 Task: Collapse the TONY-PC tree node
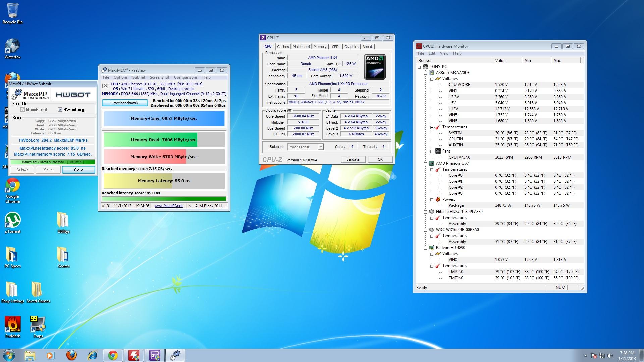419,67
